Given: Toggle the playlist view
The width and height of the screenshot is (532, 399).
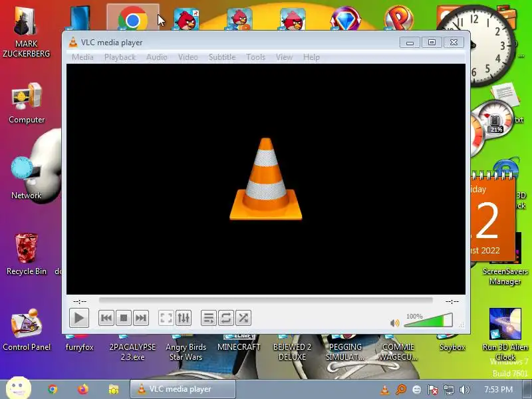Looking at the screenshot, I should click(209, 318).
